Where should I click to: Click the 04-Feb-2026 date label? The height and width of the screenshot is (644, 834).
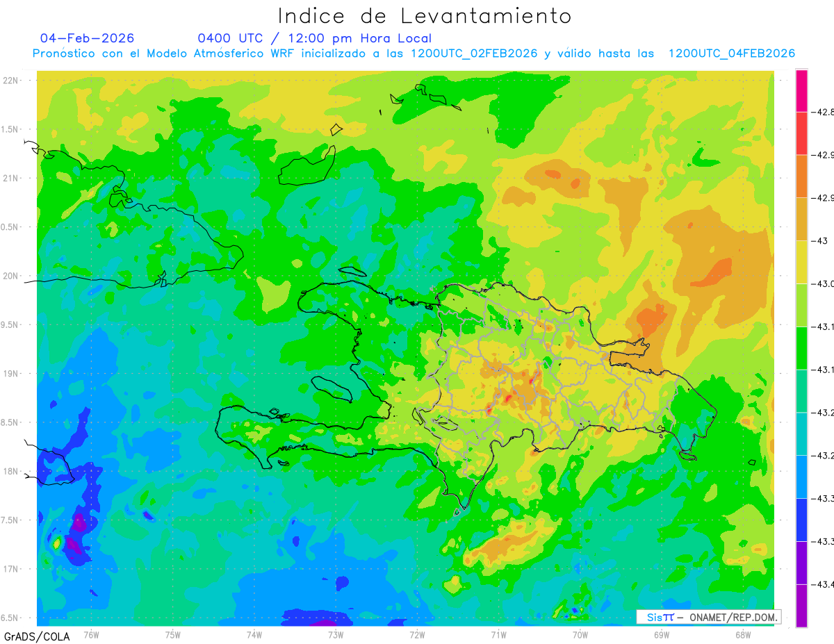(88, 38)
